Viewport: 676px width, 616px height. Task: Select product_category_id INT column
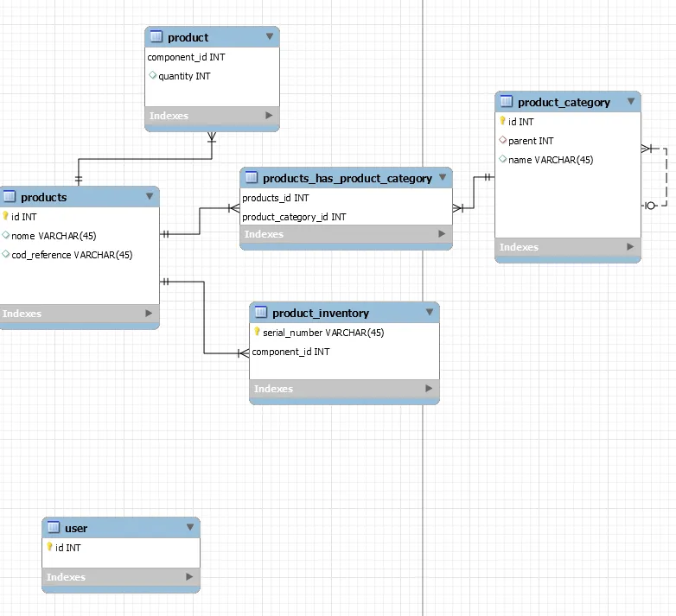294,217
